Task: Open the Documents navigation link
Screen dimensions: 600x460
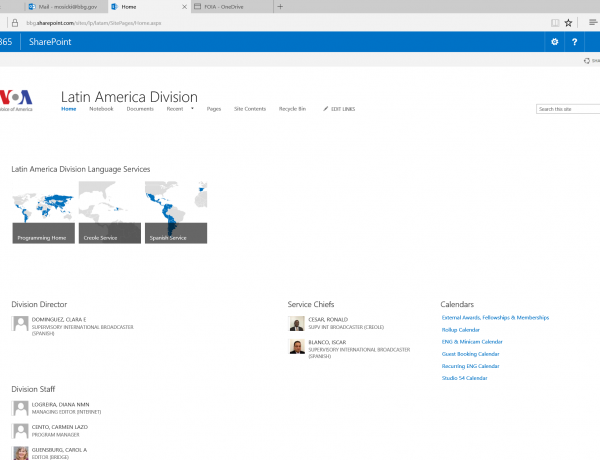Action: (140, 109)
